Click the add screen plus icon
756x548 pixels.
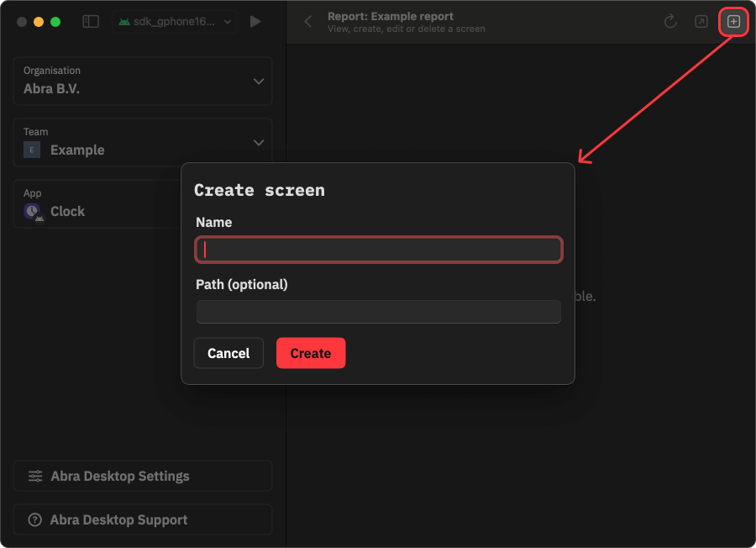(x=733, y=22)
